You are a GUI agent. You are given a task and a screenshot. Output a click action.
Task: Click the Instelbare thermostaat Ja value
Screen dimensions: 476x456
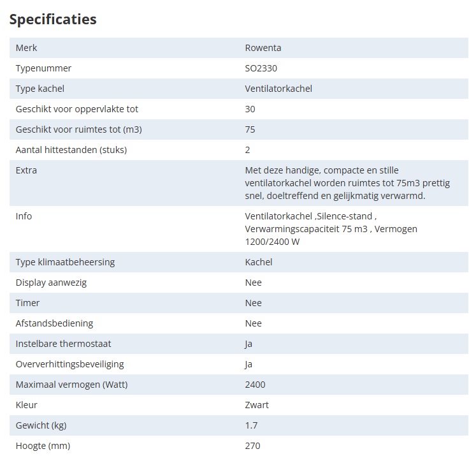[x=249, y=344]
